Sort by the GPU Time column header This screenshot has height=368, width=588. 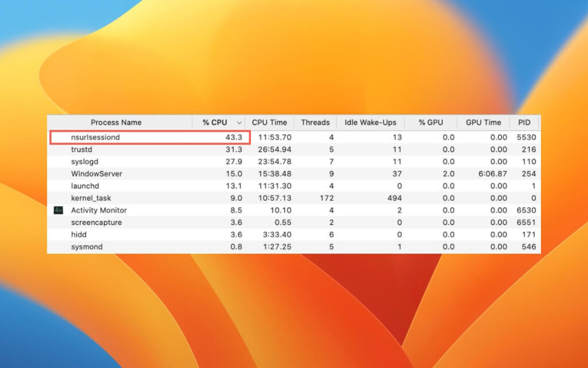[483, 122]
